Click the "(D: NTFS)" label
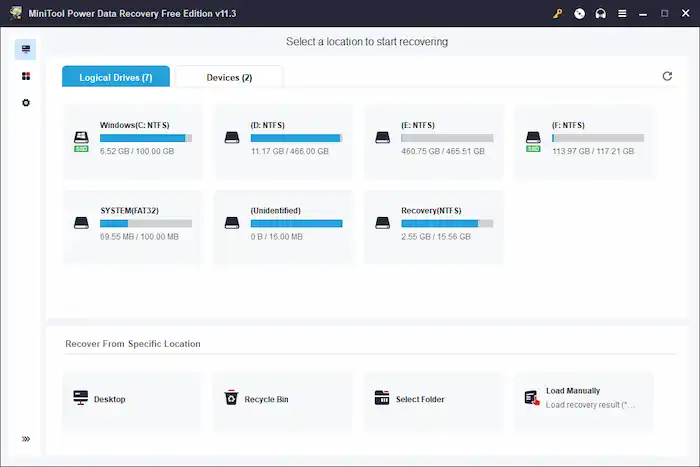 click(x=267, y=125)
